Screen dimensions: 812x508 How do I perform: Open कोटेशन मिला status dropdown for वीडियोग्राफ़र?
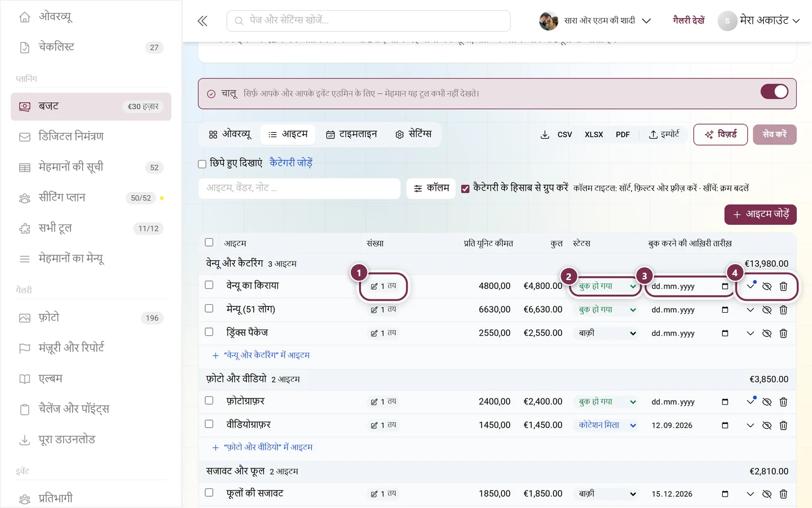point(607,426)
